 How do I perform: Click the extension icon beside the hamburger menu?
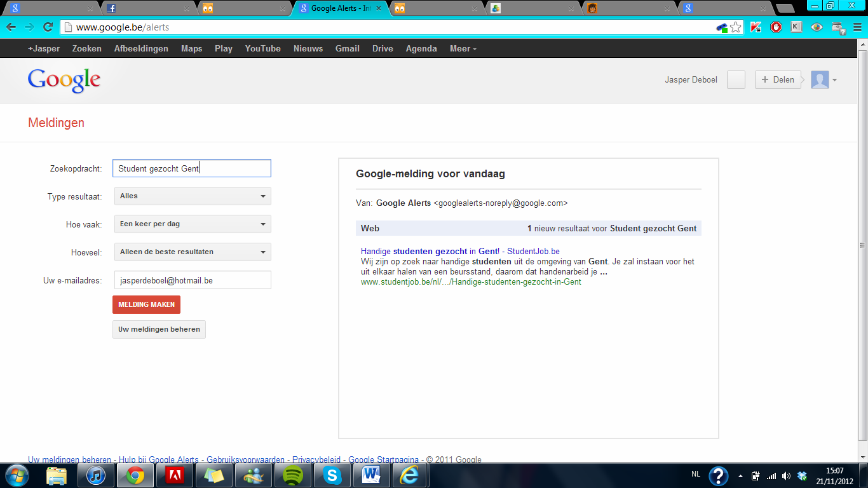[x=837, y=27]
